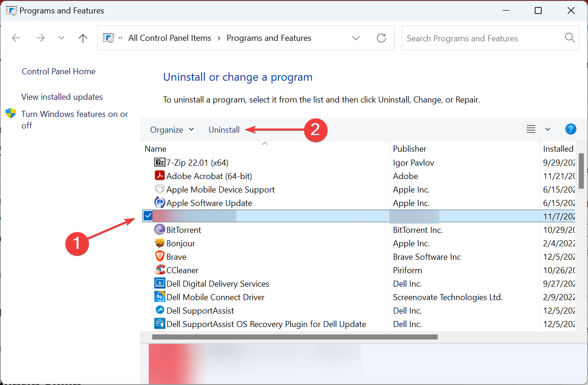Click the Windows features shield icon
Viewport: 588px width, 385px height.
click(x=11, y=114)
